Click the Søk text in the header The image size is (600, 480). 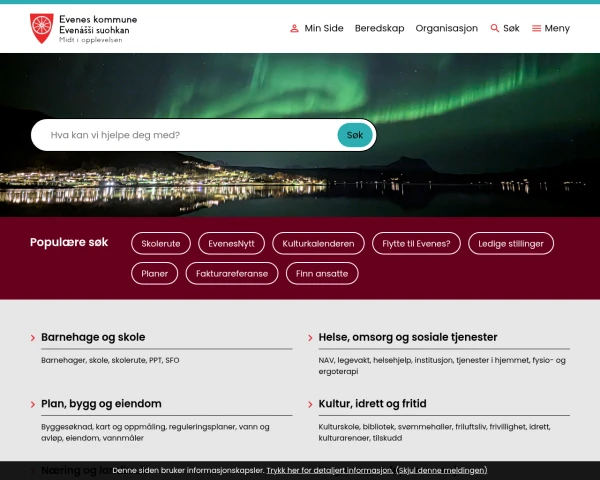click(x=511, y=28)
